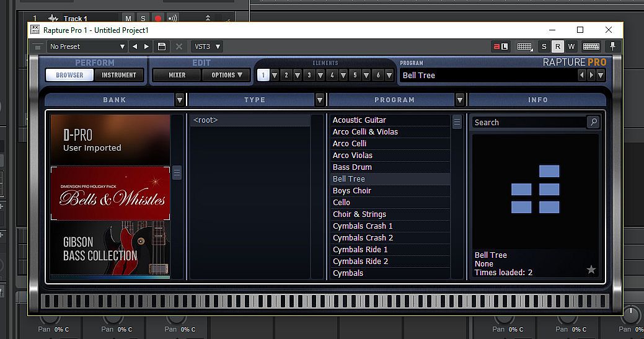Image resolution: width=644 pixels, height=339 pixels.
Task: Step to the next program with the right arrow
Action: pyautogui.click(x=591, y=75)
